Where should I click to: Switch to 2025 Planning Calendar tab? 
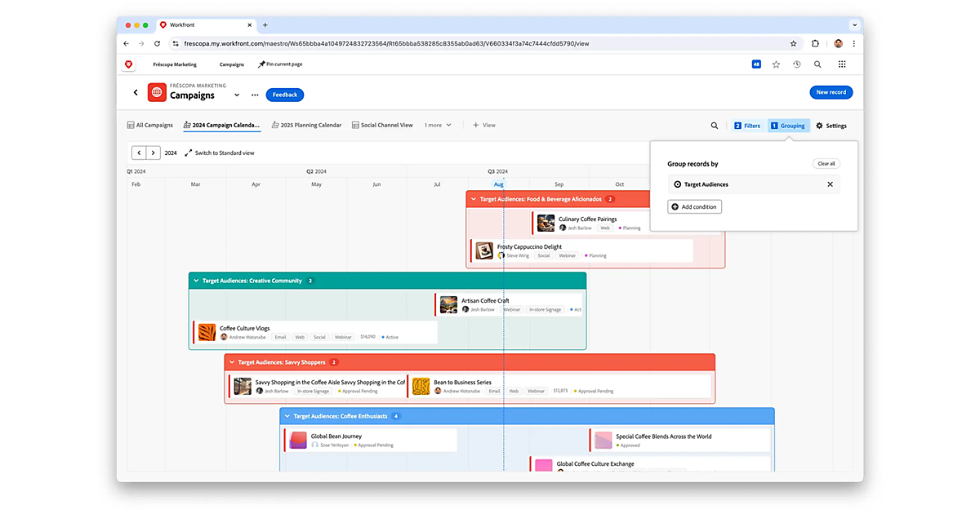pyautogui.click(x=306, y=126)
